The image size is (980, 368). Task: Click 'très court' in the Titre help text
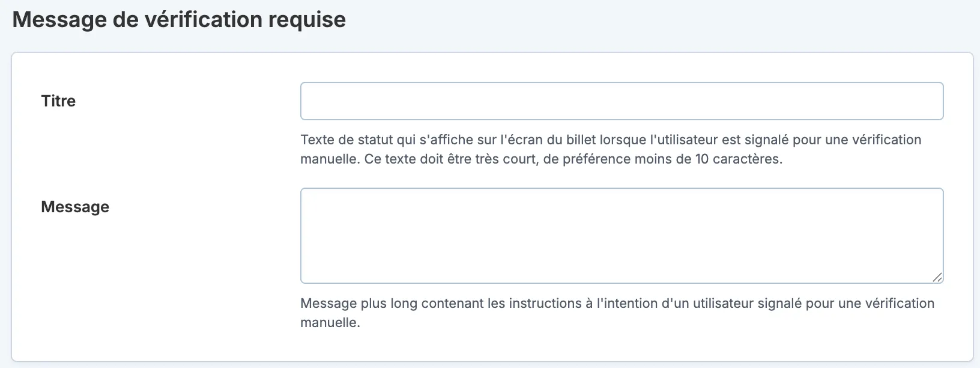point(506,159)
